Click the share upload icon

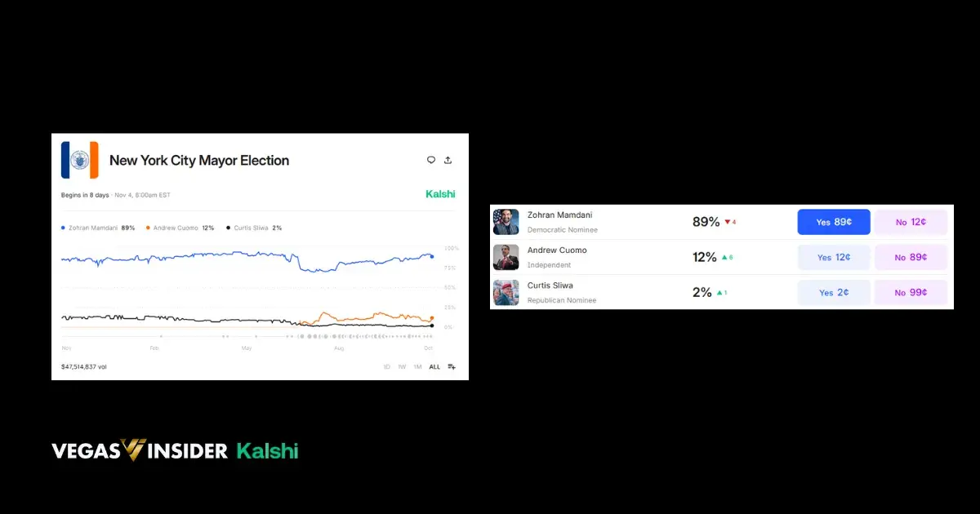click(x=448, y=159)
